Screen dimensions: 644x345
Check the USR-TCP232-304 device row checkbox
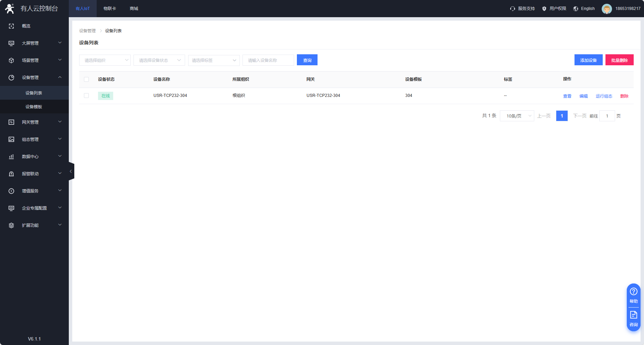coord(86,96)
